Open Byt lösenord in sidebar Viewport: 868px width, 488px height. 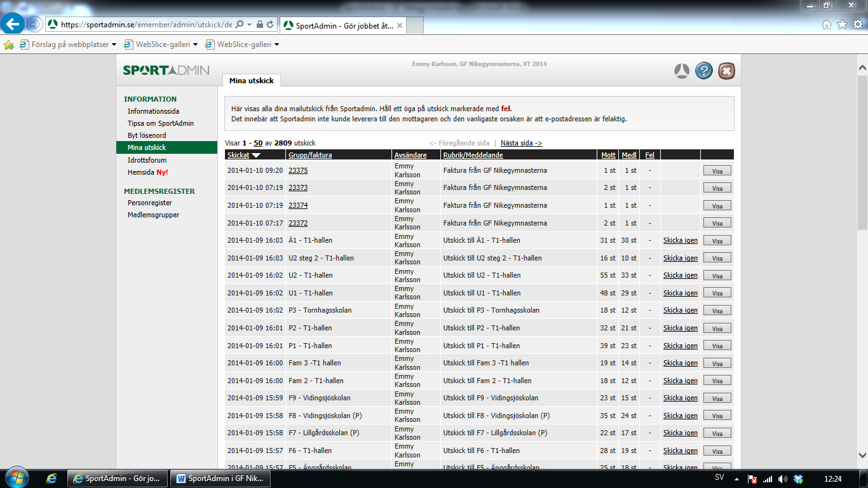click(147, 135)
